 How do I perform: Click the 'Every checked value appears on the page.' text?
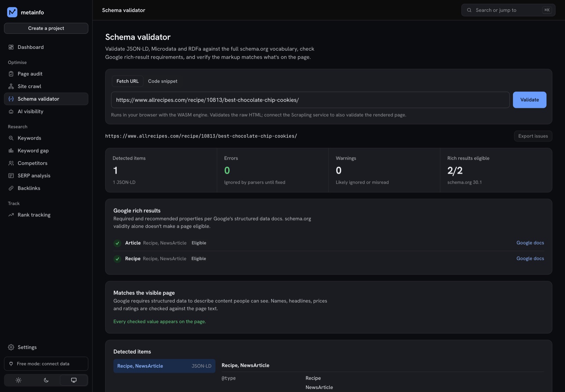tap(160, 321)
